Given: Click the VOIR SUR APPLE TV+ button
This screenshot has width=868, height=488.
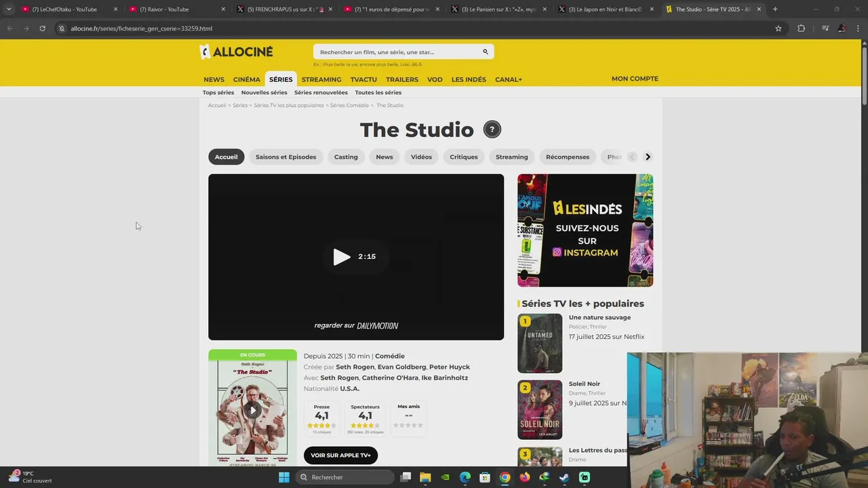Looking at the screenshot, I should click(x=340, y=455).
